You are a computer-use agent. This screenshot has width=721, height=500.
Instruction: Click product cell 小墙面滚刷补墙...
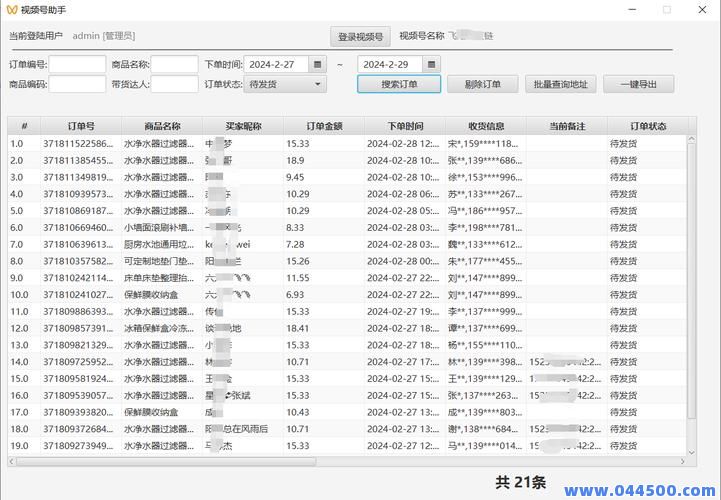(159, 228)
